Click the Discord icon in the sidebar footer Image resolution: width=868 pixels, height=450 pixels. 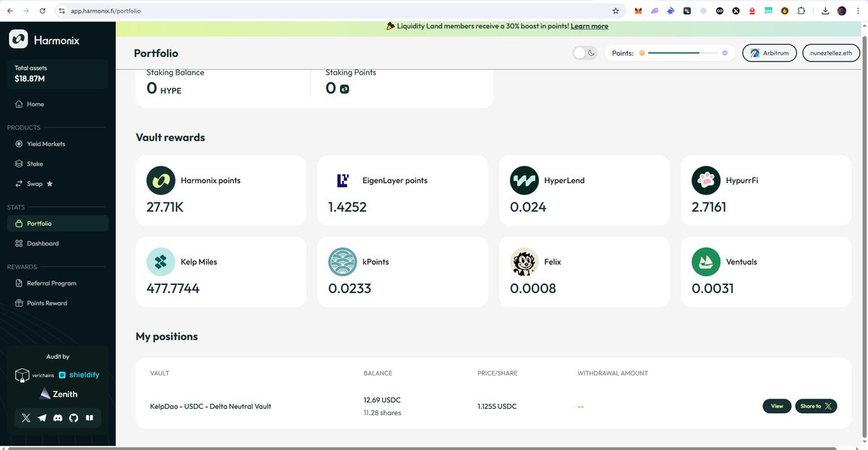(57, 417)
